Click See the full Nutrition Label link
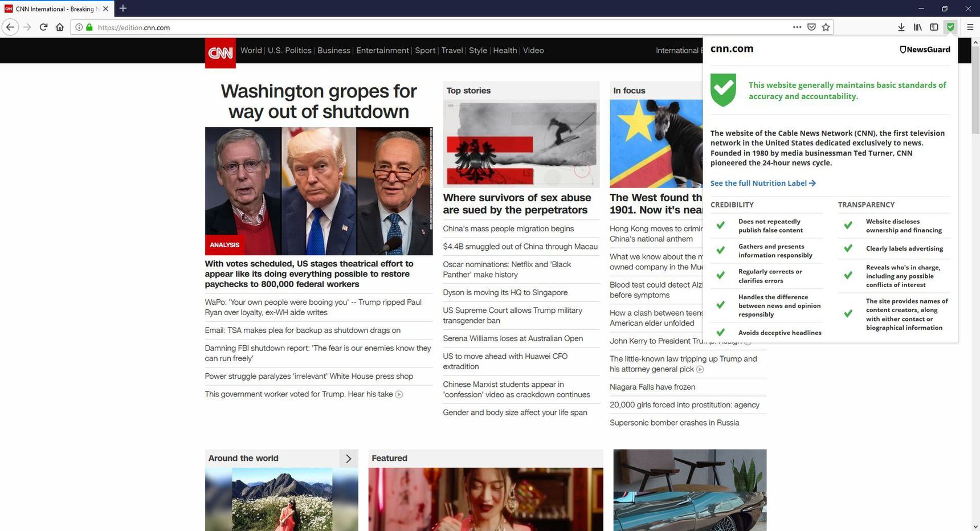The width and height of the screenshot is (980, 531). click(x=763, y=183)
